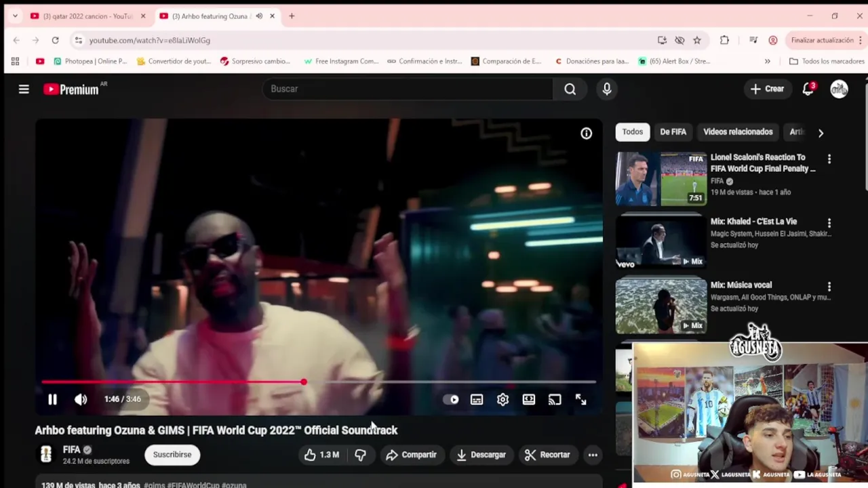Click the Buscar search field
Screen dimensions: 868x488
click(x=408, y=89)
